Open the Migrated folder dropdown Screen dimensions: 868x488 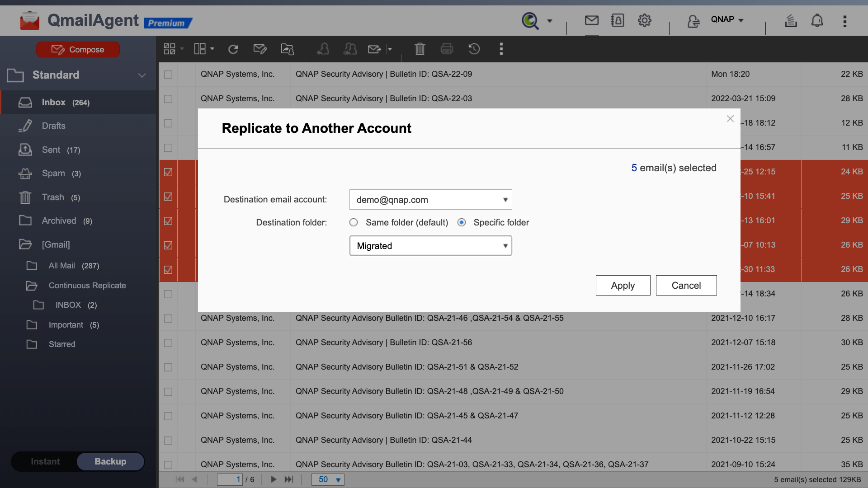[430, 246]
